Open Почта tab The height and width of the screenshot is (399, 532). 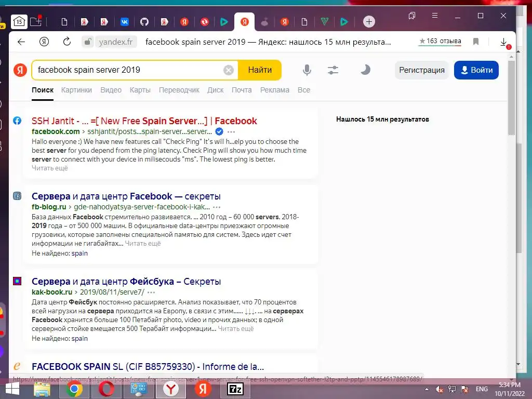coord(242,90)
